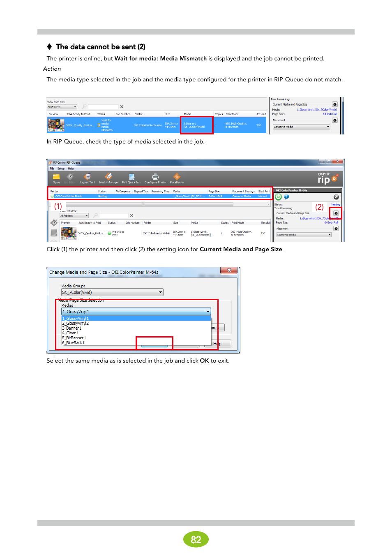Click the green power icon for OKI ColorPainter
The image size is (392, 555).
tap(279, 197)
